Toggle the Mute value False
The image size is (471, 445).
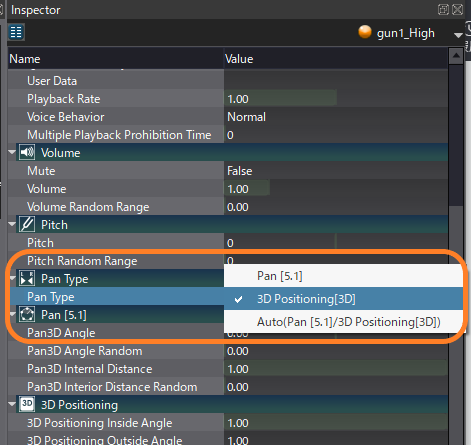click(336, 171)
